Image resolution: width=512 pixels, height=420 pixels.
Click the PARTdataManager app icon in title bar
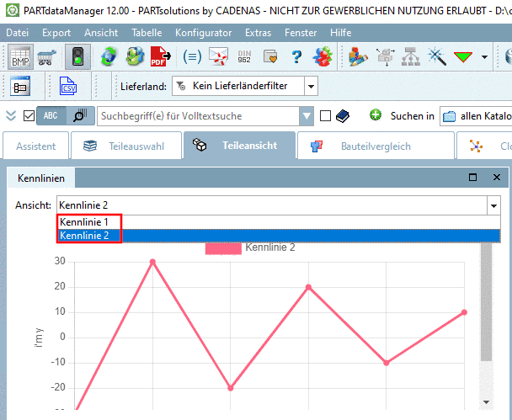(13, 11)
